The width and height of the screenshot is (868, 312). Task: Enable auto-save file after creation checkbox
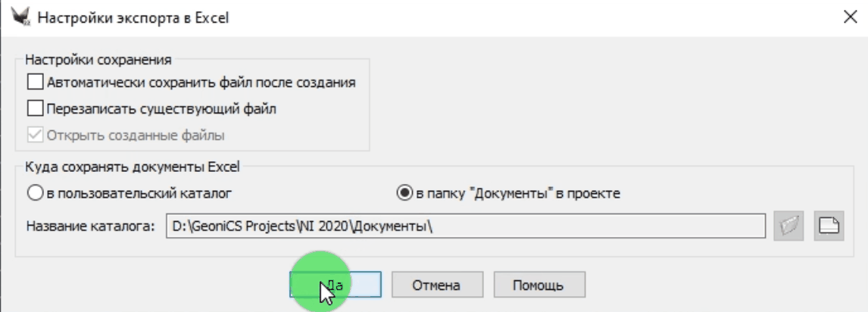click(x=35, y=83)
